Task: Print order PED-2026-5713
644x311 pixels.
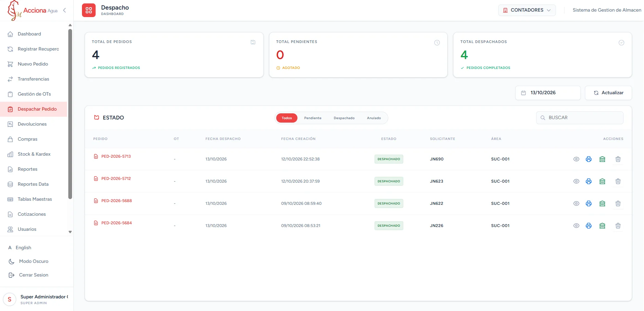Action: click(589, 159)
